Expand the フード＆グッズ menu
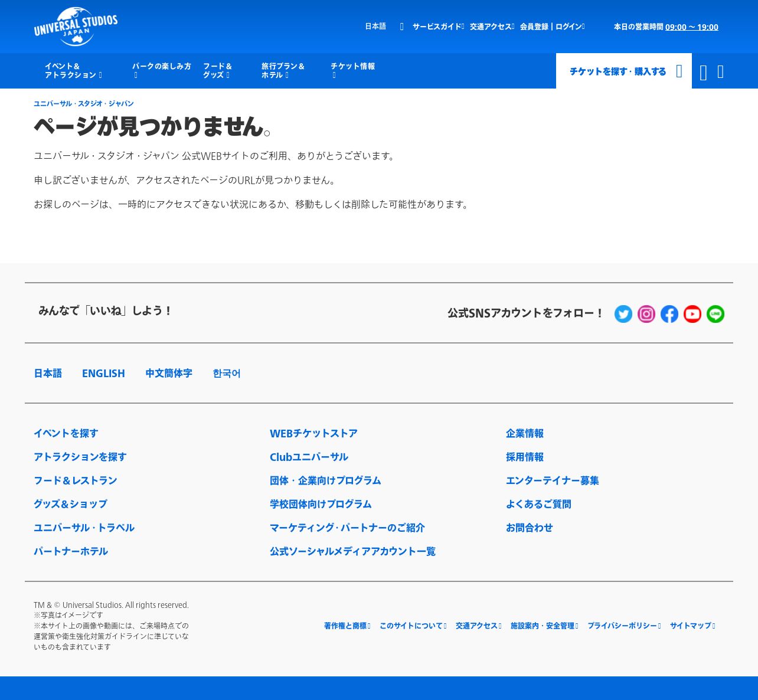Screen dimensions: 758x700 coord(217,71)
